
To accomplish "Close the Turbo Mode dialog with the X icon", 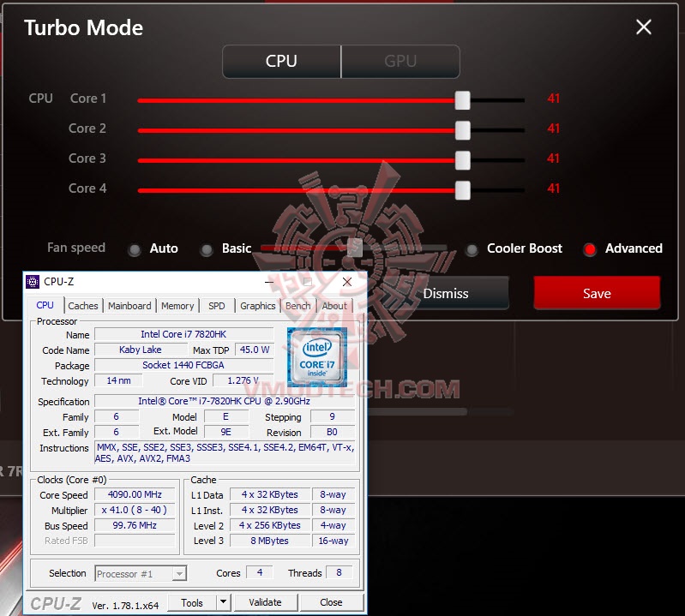I will coord(644,27).
